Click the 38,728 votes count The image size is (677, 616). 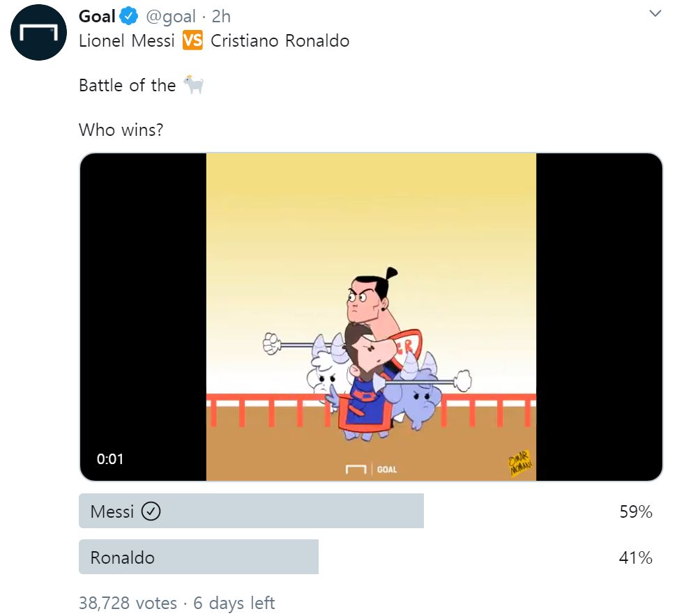pyautogui.click(x=128, y=603)
